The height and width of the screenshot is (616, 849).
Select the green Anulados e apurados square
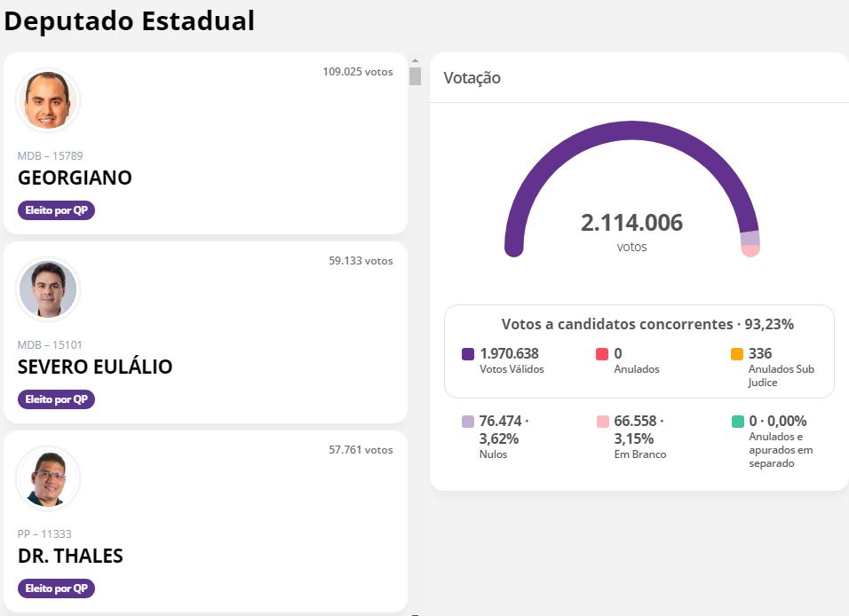point(737,422)
